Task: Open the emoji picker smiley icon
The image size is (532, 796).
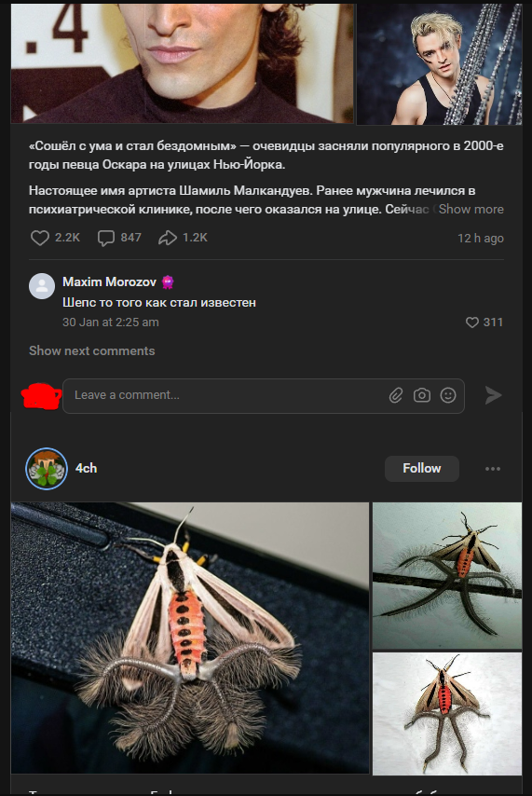Action: (448, 395)
